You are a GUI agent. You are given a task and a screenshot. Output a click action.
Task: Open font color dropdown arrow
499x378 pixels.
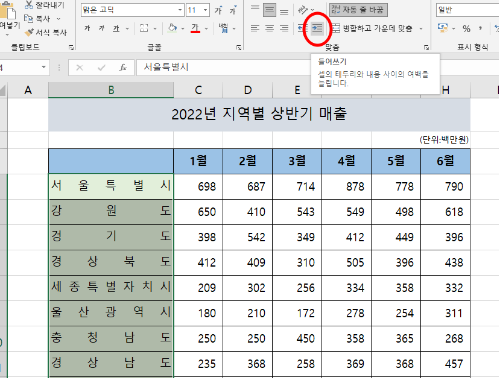(206, 29)
